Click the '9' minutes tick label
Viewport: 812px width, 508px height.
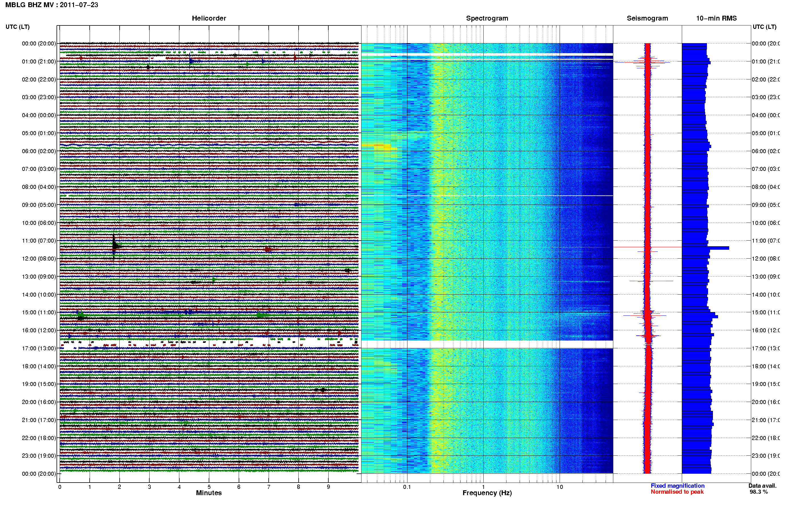328,487
